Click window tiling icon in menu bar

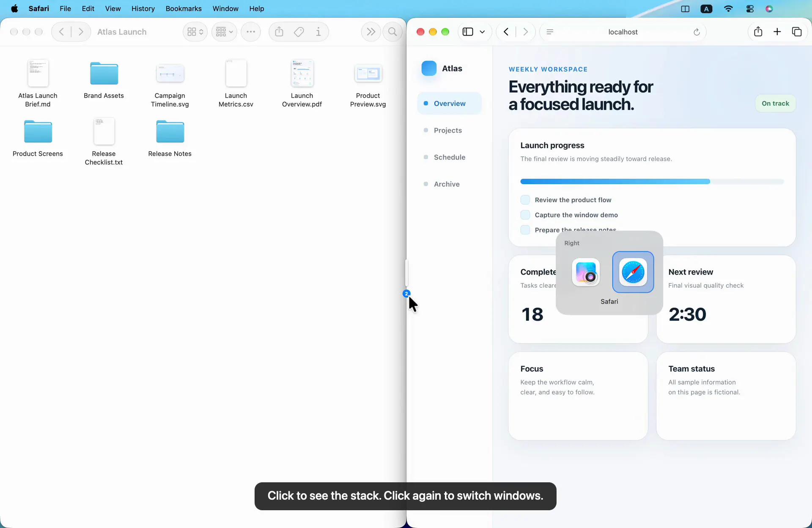pos(685,8)
